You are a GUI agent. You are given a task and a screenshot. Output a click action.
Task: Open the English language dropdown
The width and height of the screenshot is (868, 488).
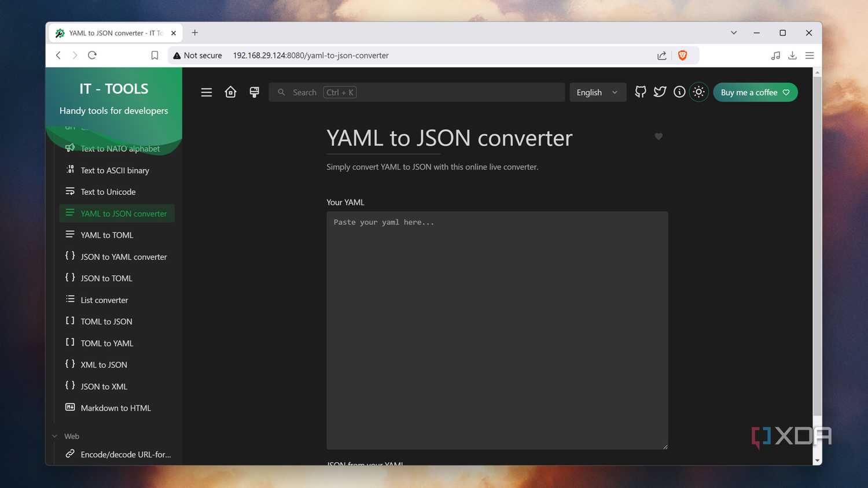pyautogui.click(x=598, y=93)
